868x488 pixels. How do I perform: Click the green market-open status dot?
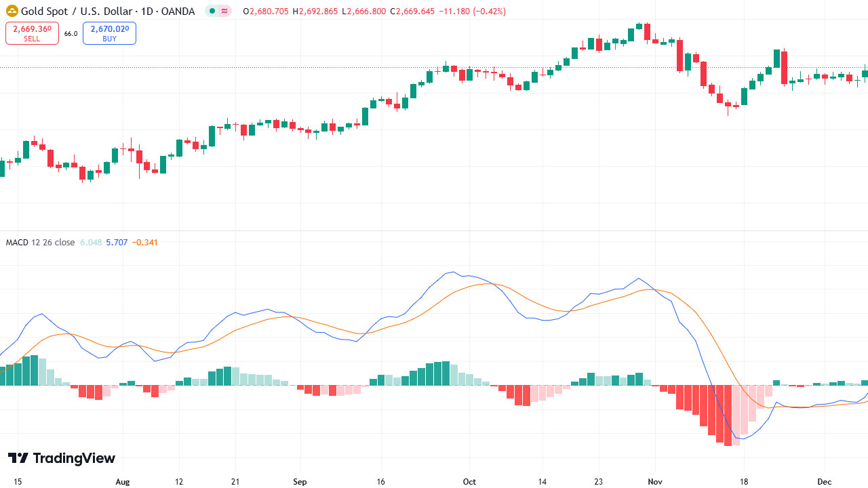(x=212, y=12)
